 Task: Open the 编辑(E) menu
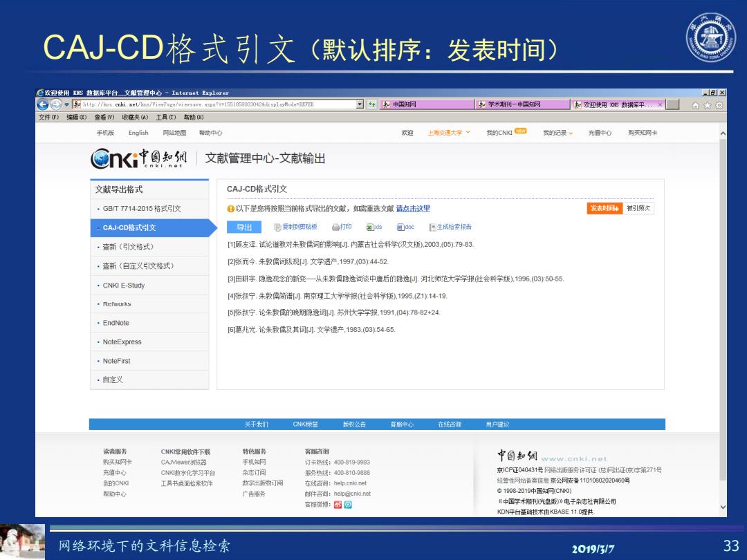click(x=76, y=117)
